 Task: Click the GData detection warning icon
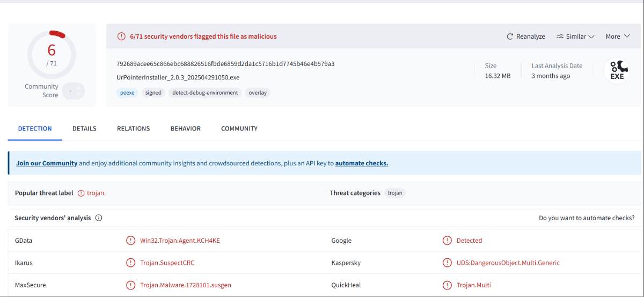point(130,241)
